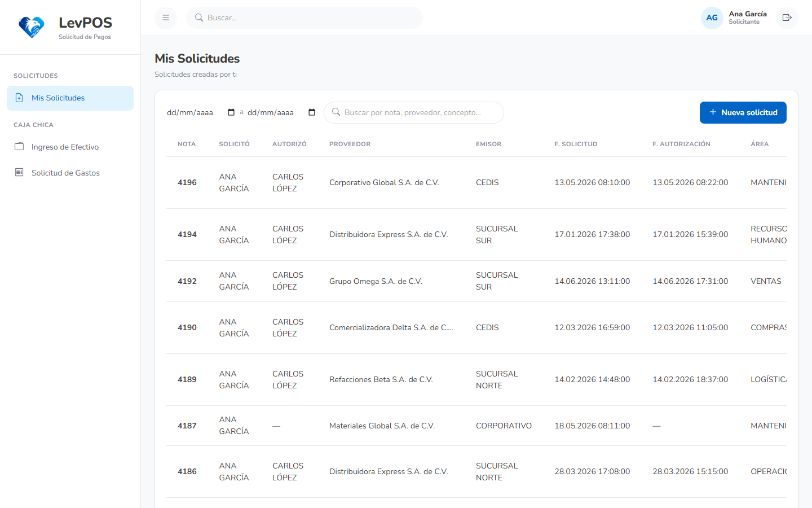Select nota number 4192
The width and height of the screenshot is (812, 508).
point(187,281)
